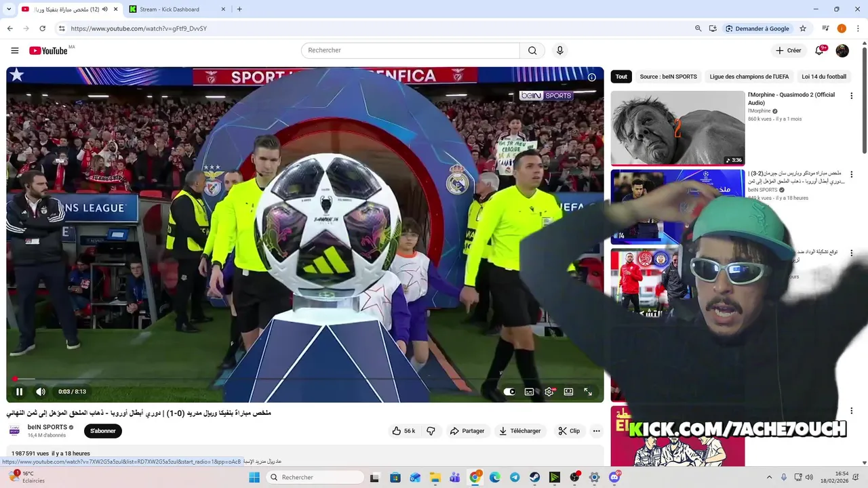Screen dimensions: 868x488
Task: View site information icon in address bar
Action: pos(62,28)
